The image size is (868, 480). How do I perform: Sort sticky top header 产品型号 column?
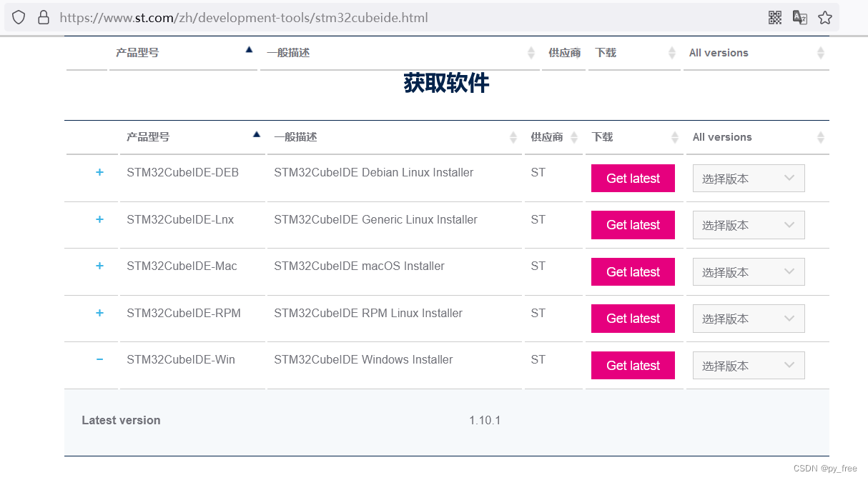(183, 53)
